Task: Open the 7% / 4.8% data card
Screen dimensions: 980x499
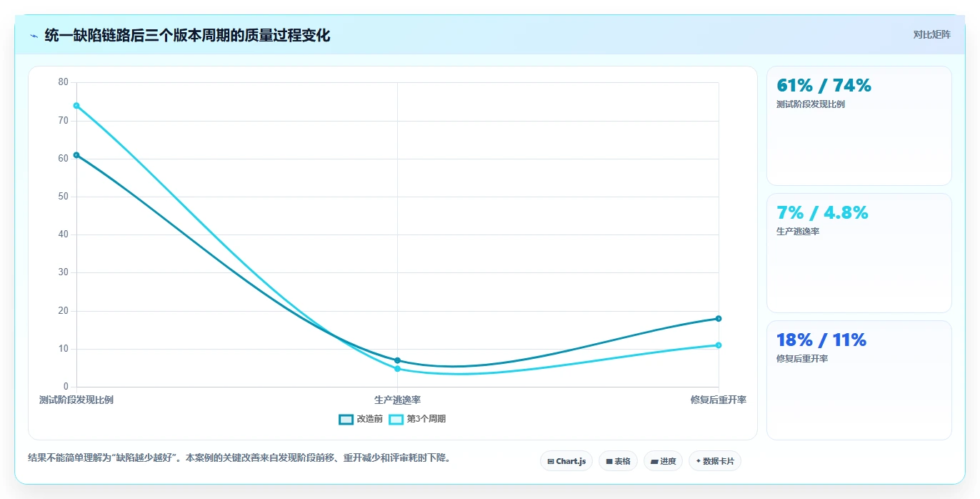Action: pyautogui.click(x=859, y=253)
